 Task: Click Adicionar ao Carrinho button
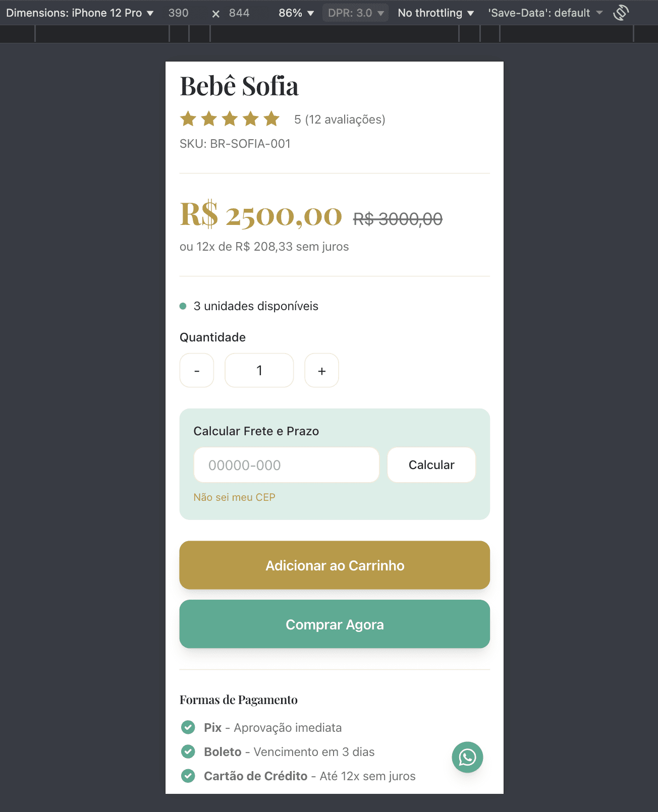pos(335,565)
